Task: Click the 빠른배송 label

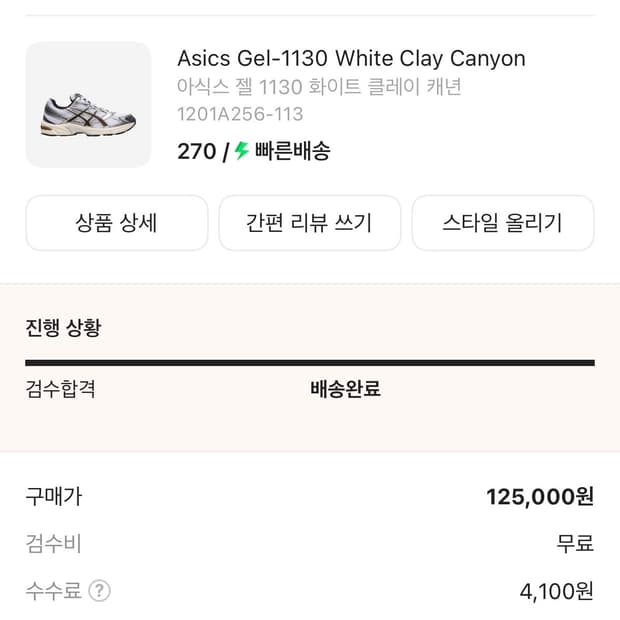Action: point(292,151)
